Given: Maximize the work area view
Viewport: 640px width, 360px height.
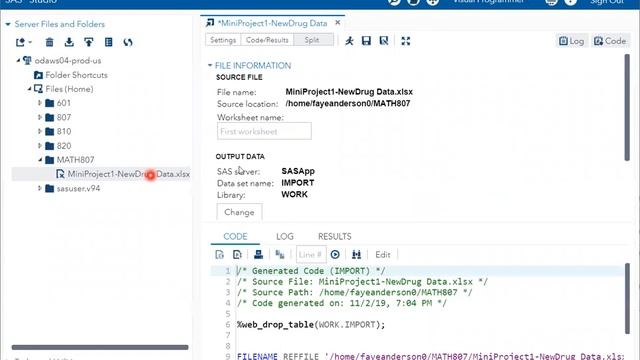Looking at the screenshot, I should click(405, 40).
